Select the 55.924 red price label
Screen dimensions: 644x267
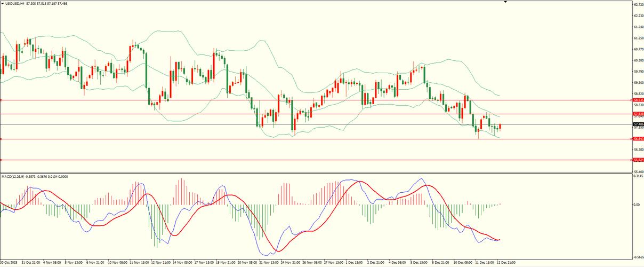pos(638,160)
